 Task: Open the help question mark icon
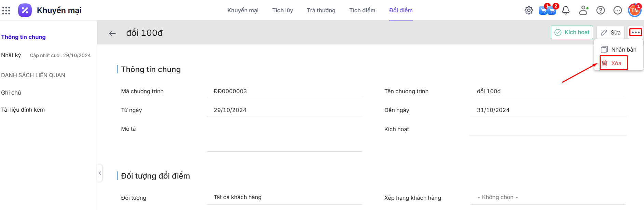pos(600,11)
